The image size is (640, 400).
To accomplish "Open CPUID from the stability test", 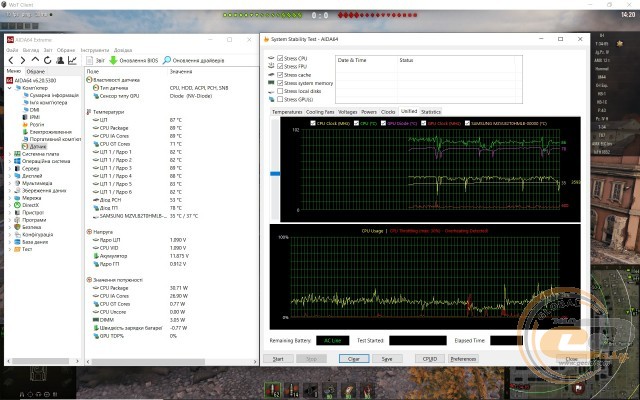I will tap(430, 359).
